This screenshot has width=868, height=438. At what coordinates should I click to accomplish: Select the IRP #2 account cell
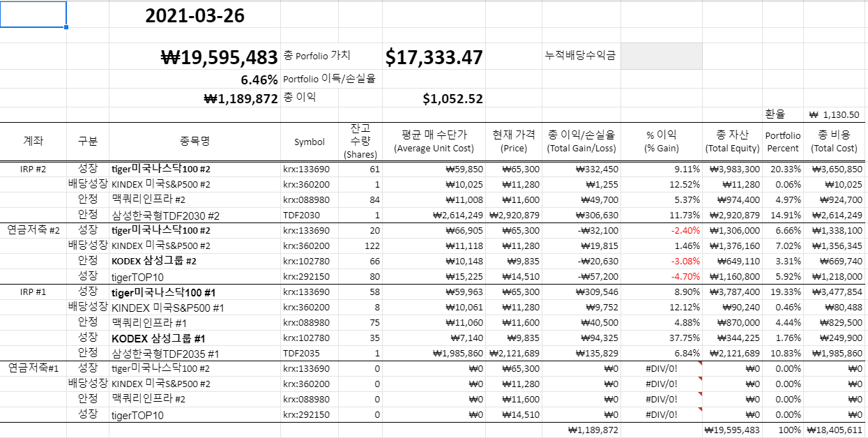[x=33, y=169]
